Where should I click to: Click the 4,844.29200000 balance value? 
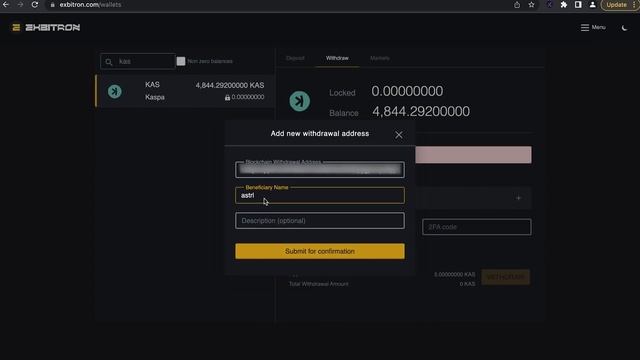421,111
